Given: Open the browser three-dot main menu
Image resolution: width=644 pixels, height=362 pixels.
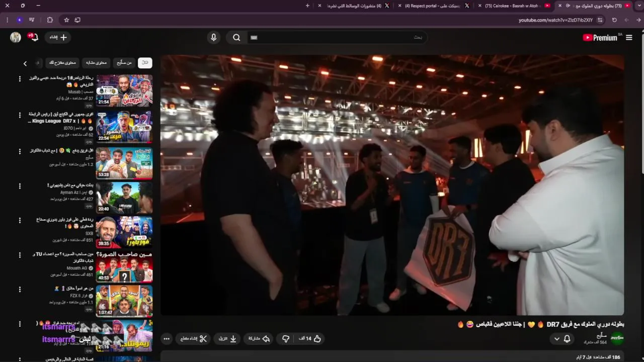Looking at the screenshot, I should tap(7, 20).
